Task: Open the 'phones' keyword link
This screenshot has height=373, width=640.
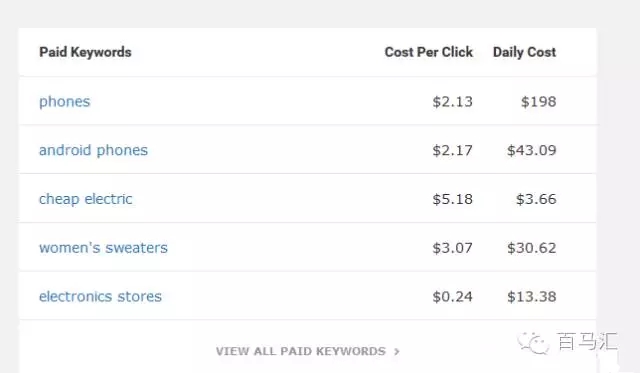Action: point(64,102)
